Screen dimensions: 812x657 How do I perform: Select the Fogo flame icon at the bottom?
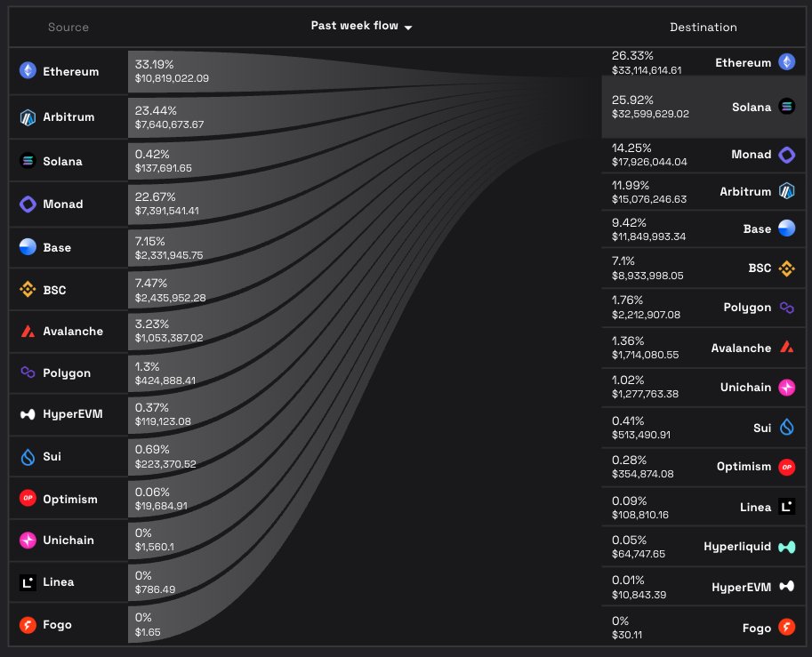click(28, 624)
